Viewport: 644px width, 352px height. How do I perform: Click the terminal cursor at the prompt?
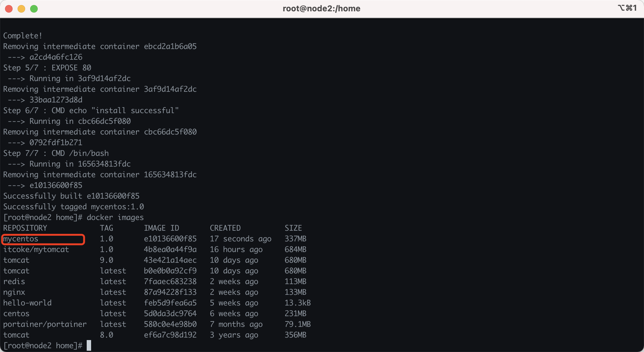coord(89,345)
